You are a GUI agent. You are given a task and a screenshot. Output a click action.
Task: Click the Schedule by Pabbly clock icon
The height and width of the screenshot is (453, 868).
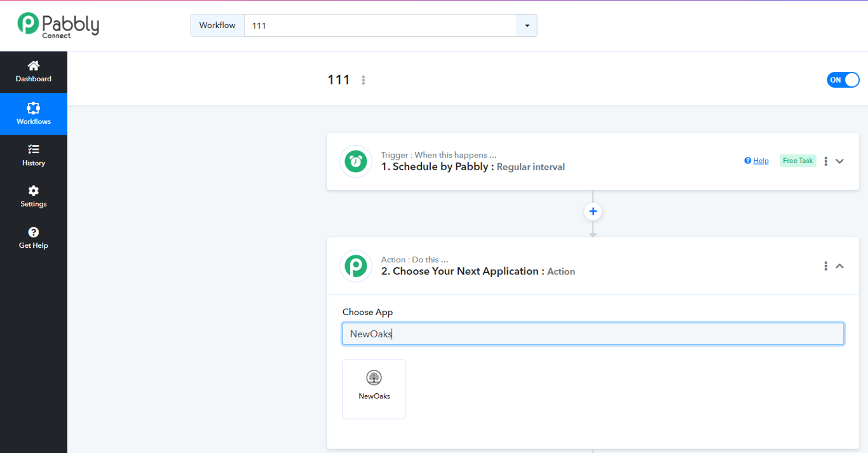click(x=356, y=161)
